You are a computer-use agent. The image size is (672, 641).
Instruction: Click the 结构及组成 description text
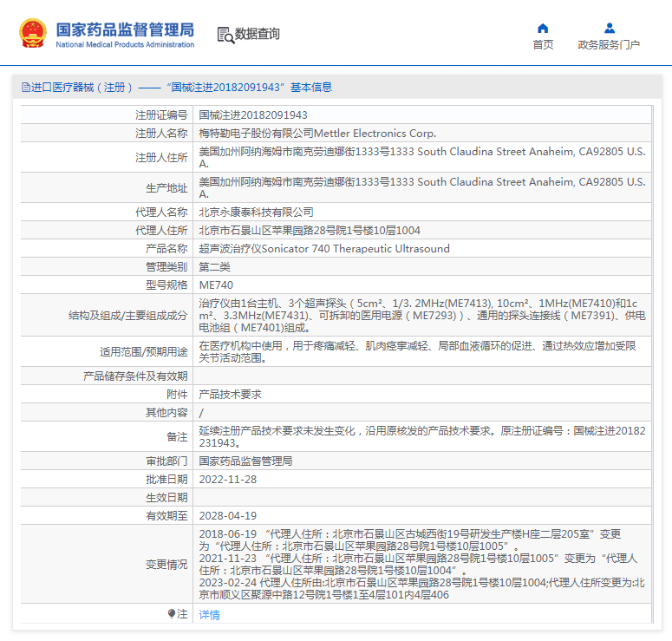click(422, 315)
